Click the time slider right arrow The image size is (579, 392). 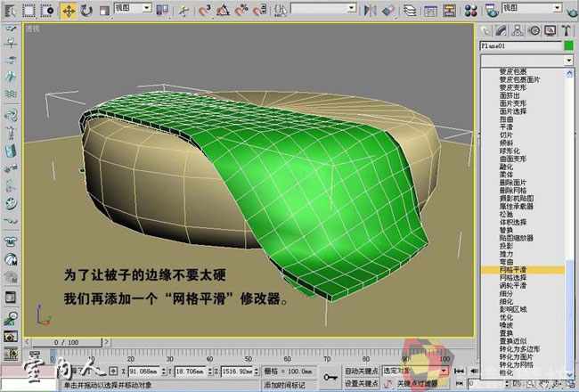106,342
